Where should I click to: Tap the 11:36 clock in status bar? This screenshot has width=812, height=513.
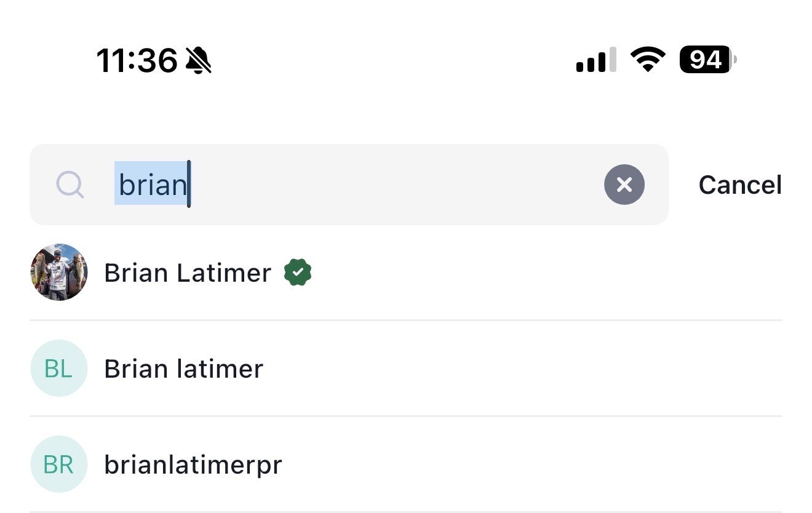pos(137,61)
